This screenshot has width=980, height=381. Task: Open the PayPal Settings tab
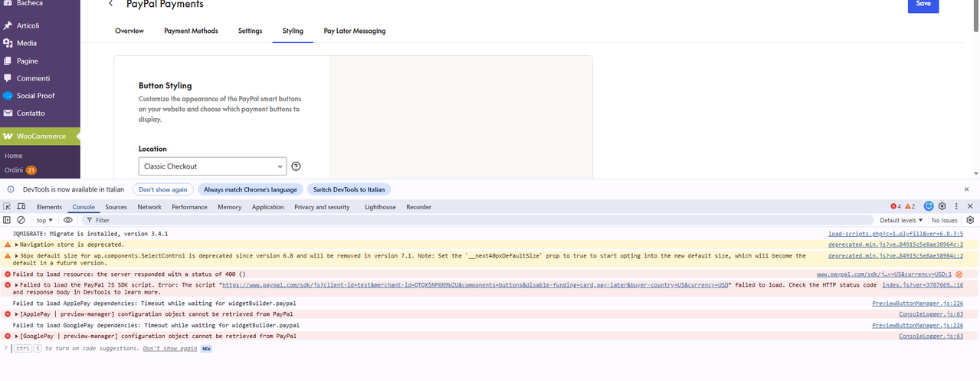[250, 31]
